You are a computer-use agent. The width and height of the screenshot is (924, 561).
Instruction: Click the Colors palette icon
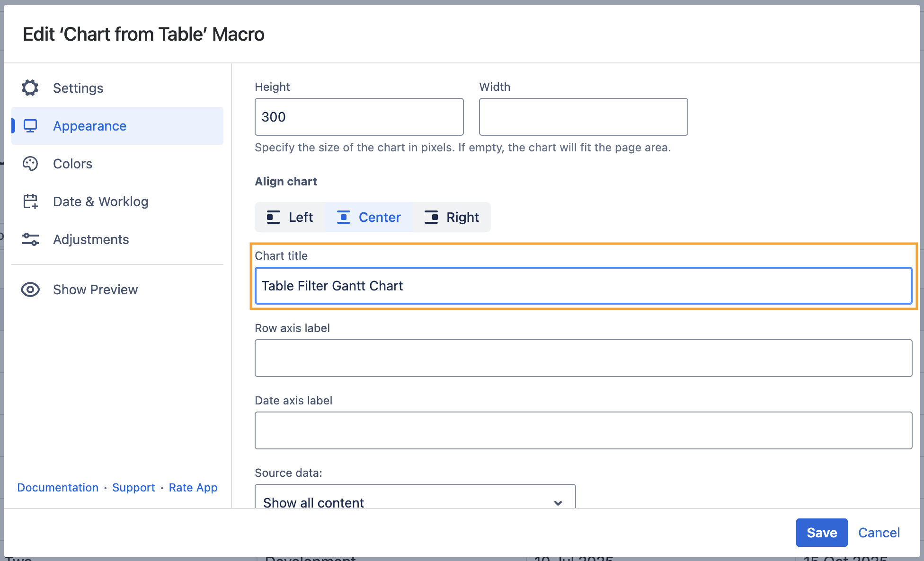30,164
